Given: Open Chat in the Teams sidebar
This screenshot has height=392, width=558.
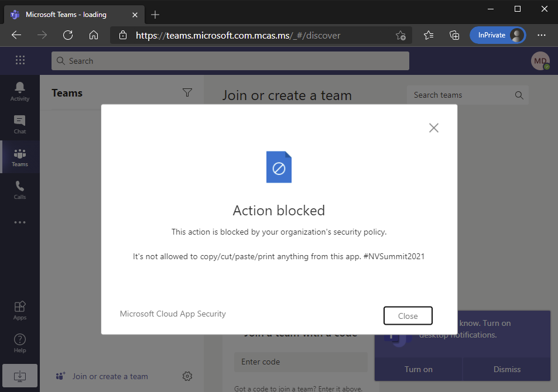Looking at the screenshot, I should coord(20,125).
